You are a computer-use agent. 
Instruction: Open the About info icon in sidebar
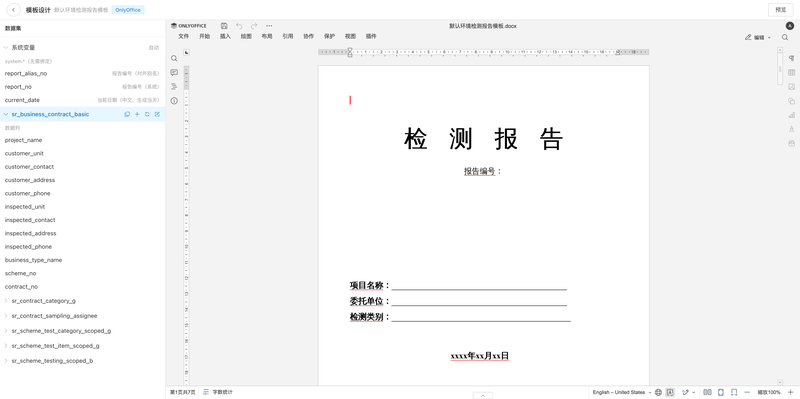(x=174, y=101)
